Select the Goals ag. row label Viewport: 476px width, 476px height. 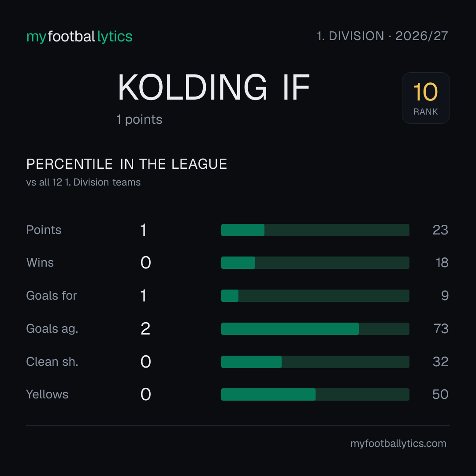(52, 329)
